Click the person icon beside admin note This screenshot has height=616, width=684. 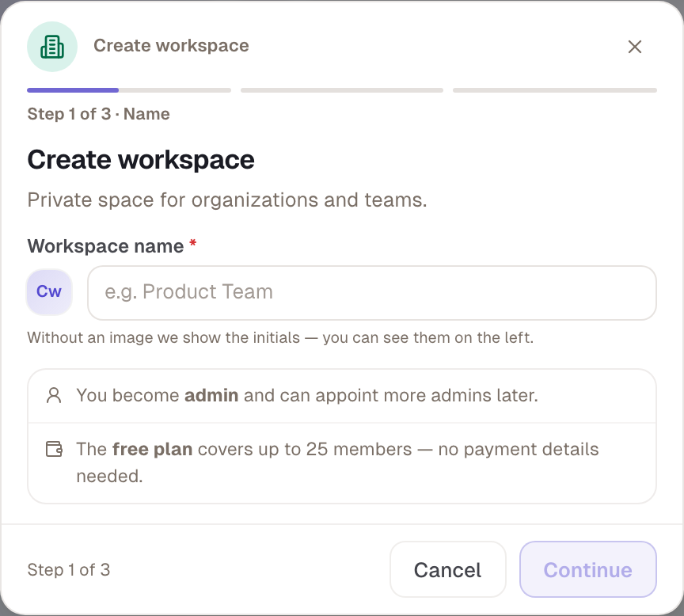(54, 395)
